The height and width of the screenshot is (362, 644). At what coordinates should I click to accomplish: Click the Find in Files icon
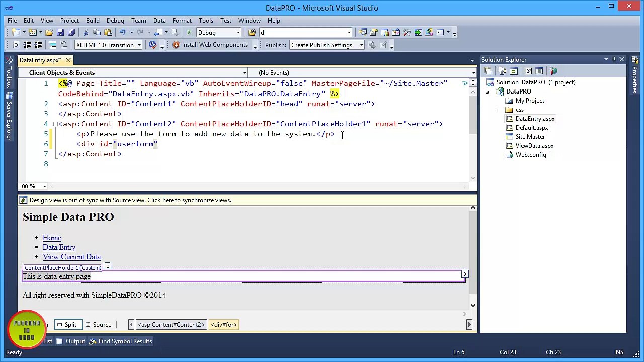pos(252,32)
